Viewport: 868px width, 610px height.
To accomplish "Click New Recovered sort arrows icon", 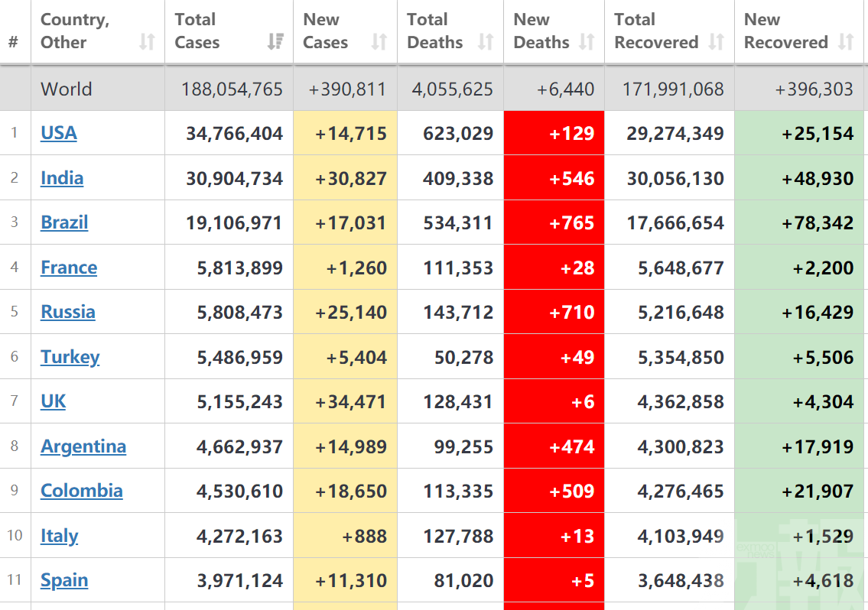I will click(x=846, y=41).
